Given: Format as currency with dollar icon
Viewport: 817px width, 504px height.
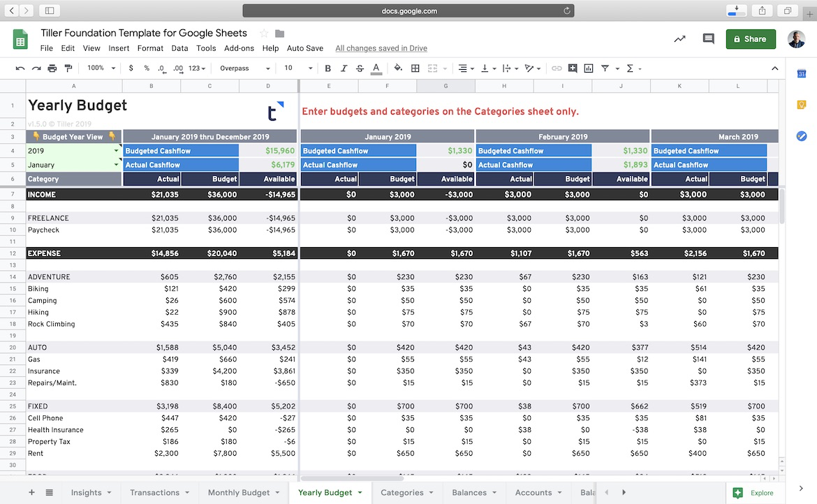Looking at the screenshot, I should tap(131, 68).
